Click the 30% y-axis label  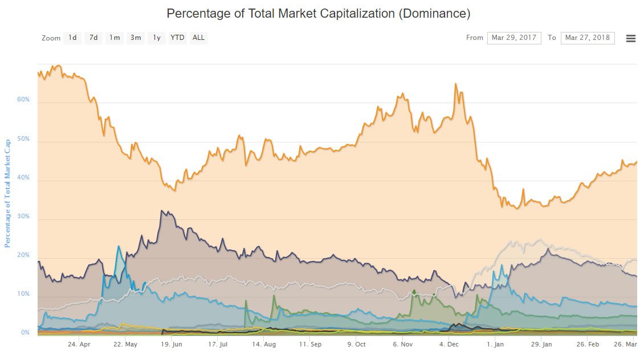pos(23,217)
